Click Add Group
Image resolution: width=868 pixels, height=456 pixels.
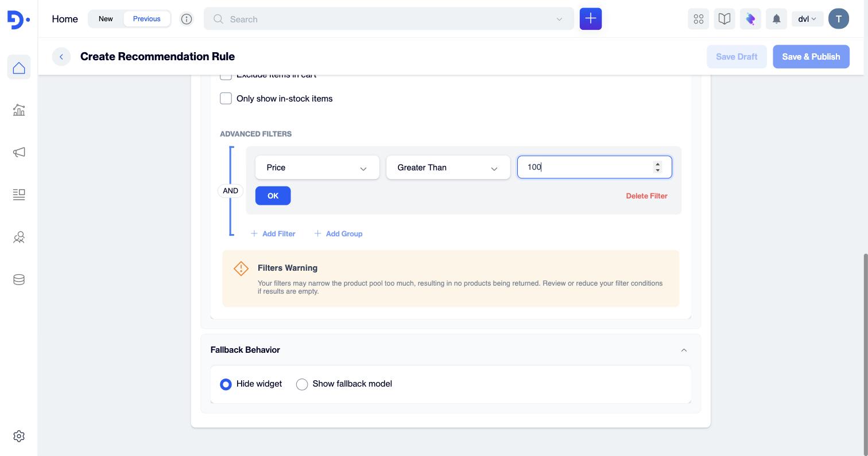[338, 233]
